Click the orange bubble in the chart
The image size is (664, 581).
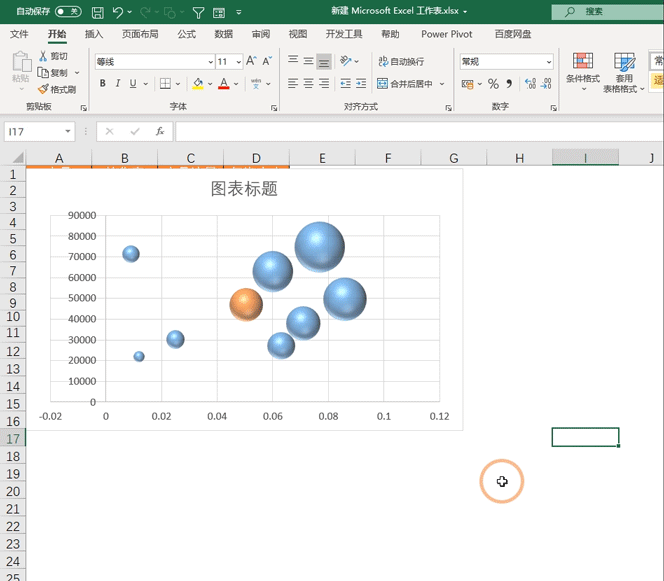tap(245, 304)
